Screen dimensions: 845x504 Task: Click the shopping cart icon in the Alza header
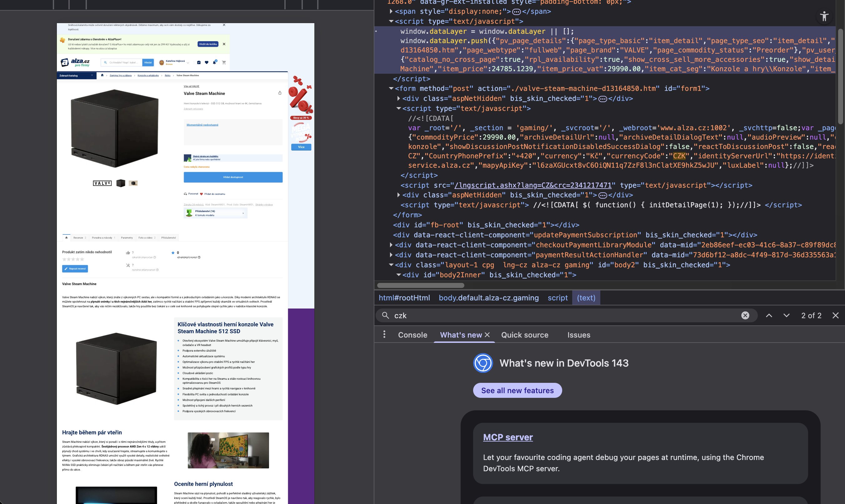click(224, 62)
